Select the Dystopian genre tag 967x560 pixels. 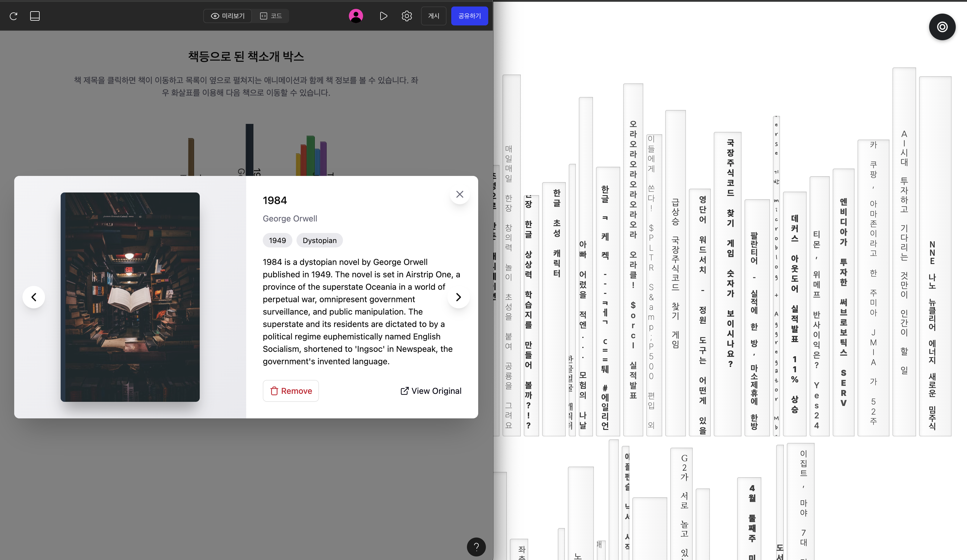point(319,240)
